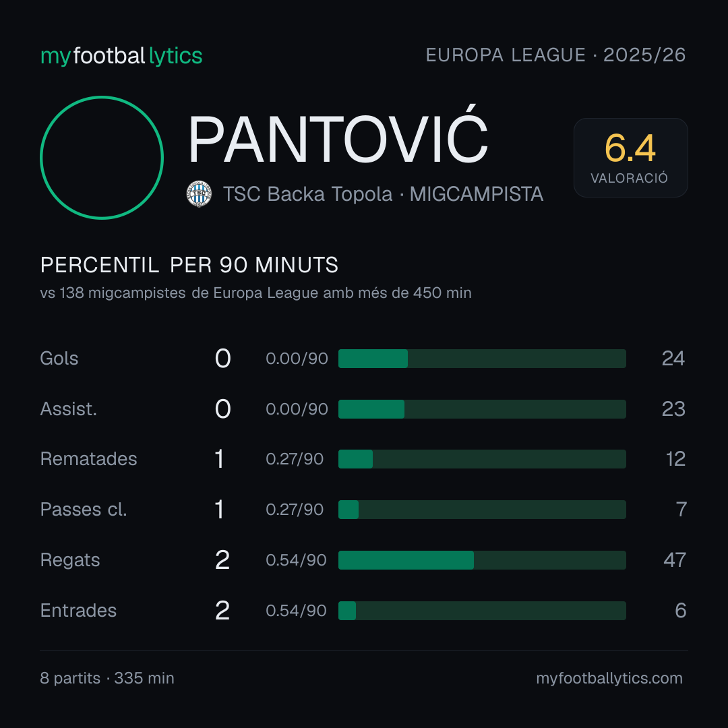Click the TSC Backa Topola club crest

[199, 194]
